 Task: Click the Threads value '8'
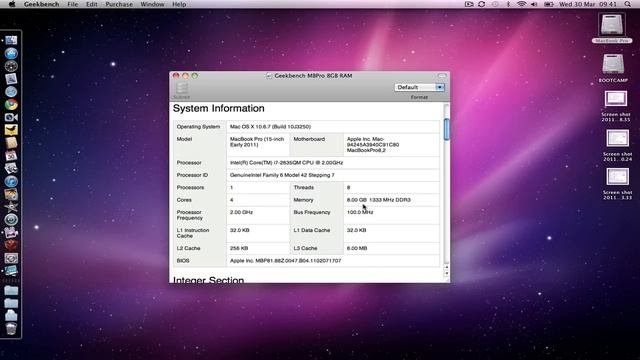coord(348,187)
